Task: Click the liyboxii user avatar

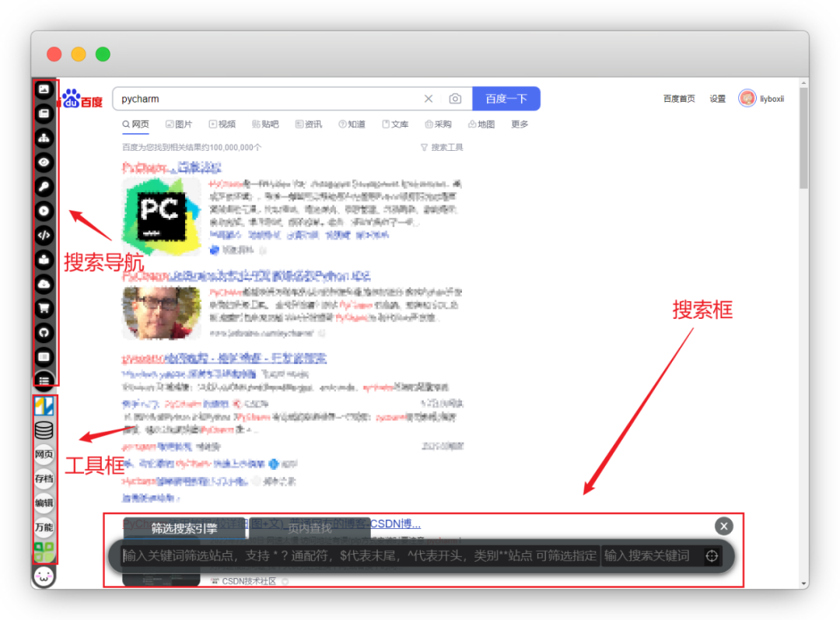Action: click(x=747, y=99)
